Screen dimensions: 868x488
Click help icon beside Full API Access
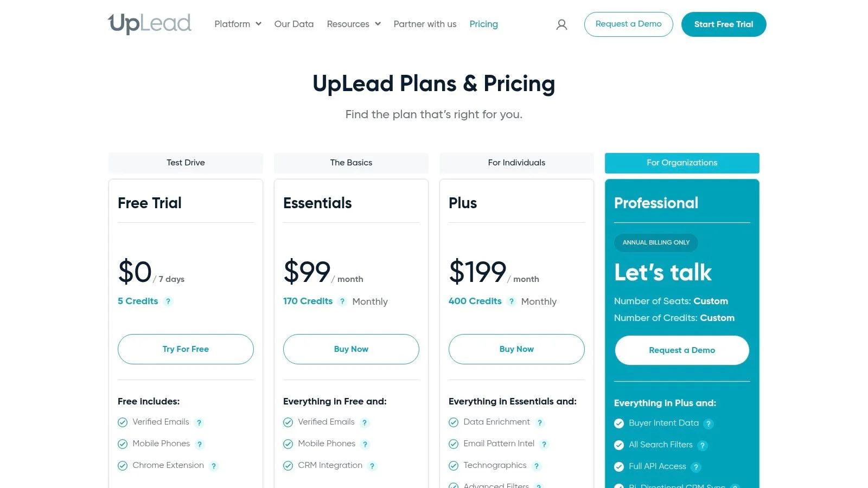click(696, 467)
